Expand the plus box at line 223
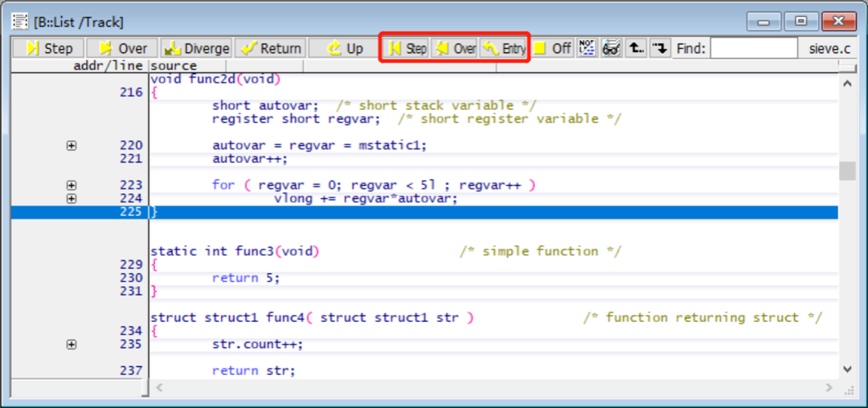Viewport: 868px width, 408px height. click(72, 185)
